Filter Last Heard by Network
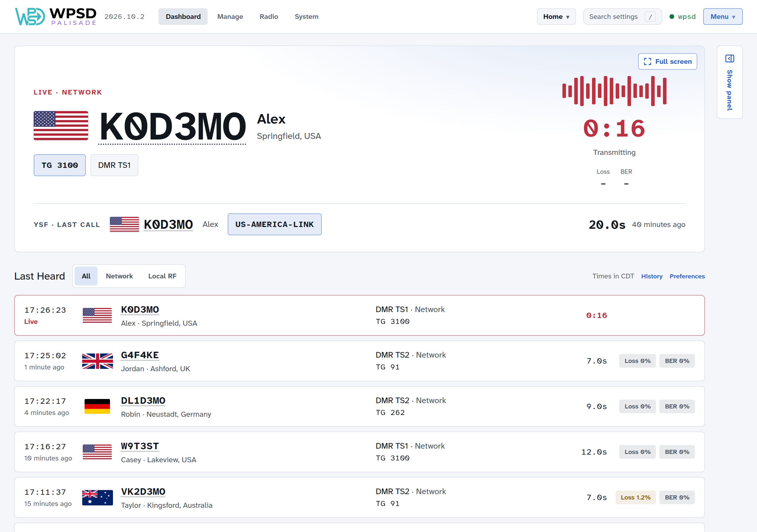The width and height of the screenshot is (757, 532). click(119, 276)
